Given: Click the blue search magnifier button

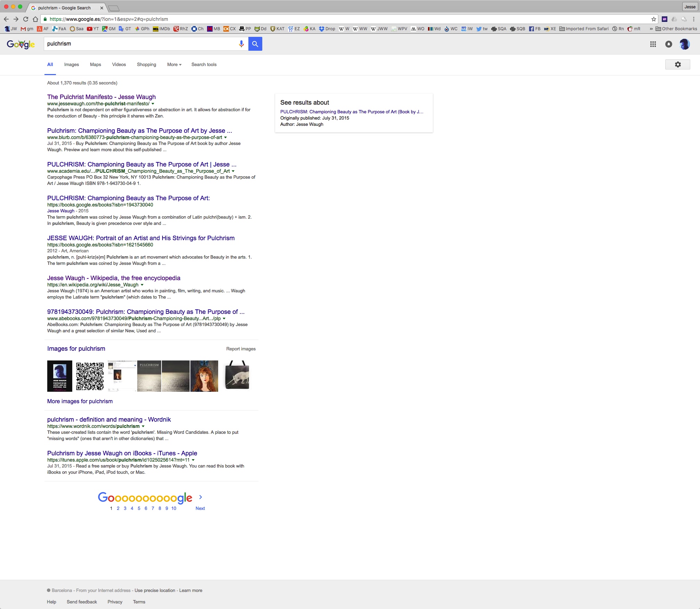Looking at the screenshot, I should [x=255, y=44].
